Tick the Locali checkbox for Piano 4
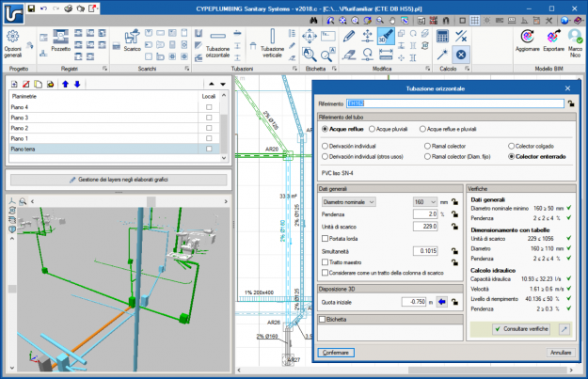The width and height of the screenshot is (588, 379). tap(209, 108)
